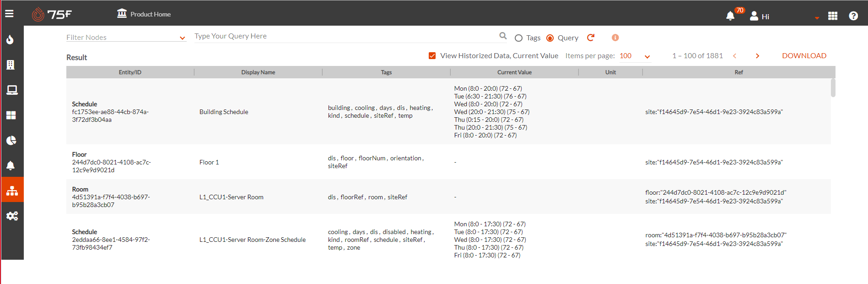Click the Zone Schedule row tags cell

click(x=381, y=240)
